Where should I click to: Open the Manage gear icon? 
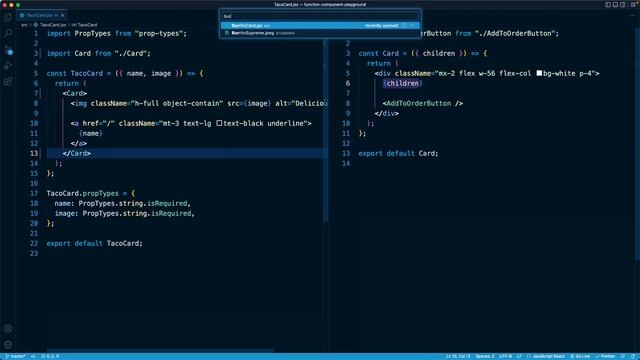pyautogui.click(x=8, y=345)
